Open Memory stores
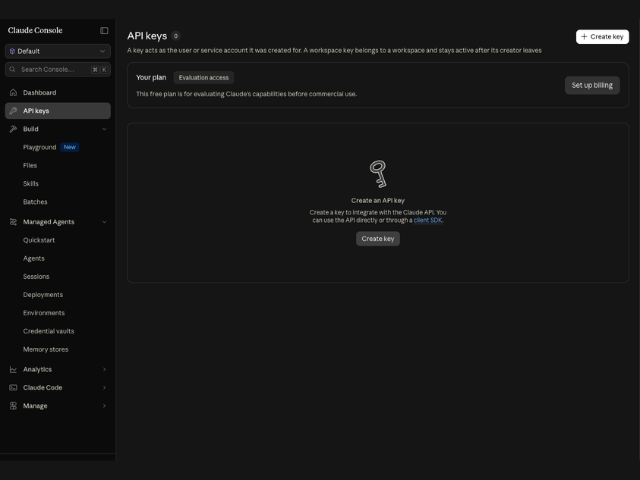640x480 pixels. tap(46, 349)
